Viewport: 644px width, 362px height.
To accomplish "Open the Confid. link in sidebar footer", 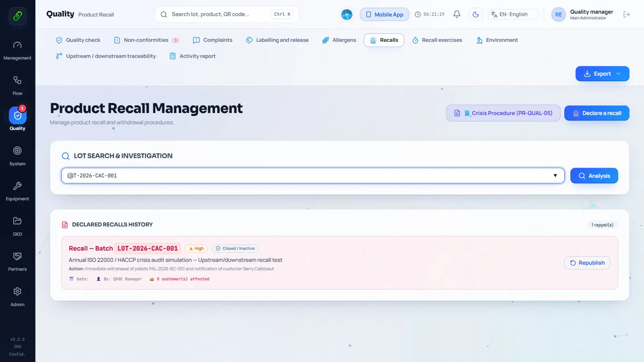I will pos(17,354).
